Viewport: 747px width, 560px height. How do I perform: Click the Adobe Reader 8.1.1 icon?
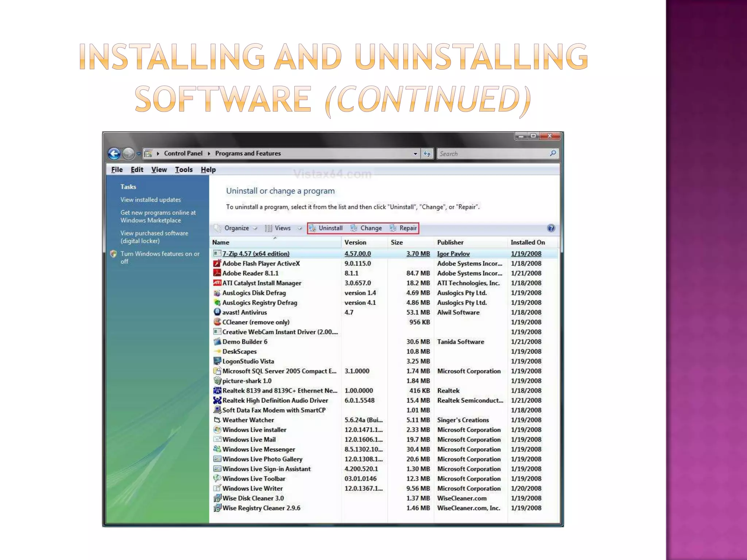click(217, 273)
